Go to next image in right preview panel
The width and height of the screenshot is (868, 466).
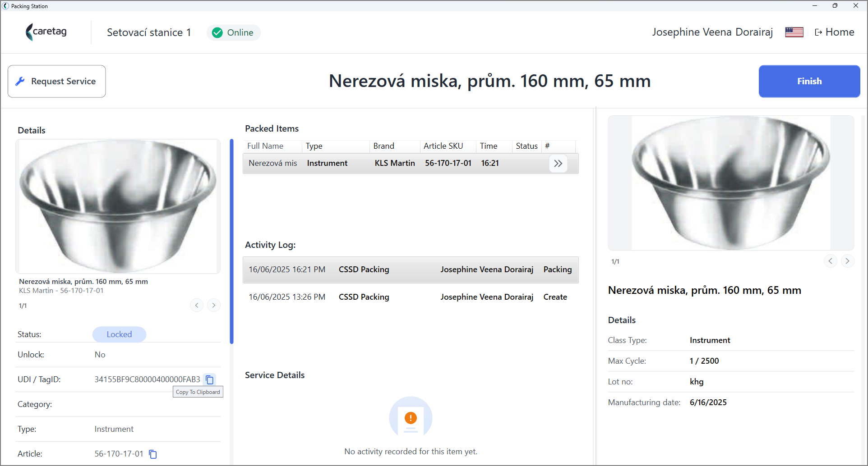pyautogui.click(x=847, y=261)
